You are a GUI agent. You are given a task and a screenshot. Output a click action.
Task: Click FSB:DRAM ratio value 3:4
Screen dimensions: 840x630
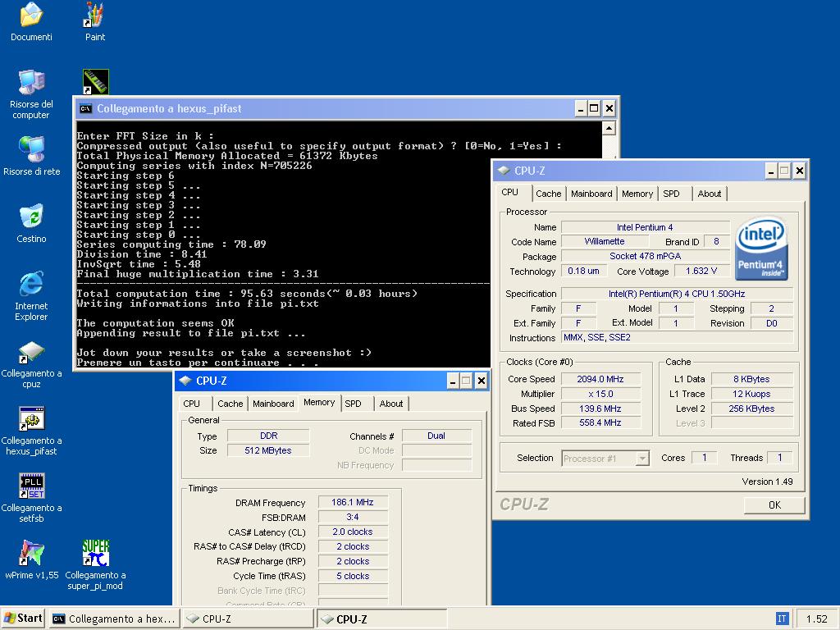click(x=353, y=517)
